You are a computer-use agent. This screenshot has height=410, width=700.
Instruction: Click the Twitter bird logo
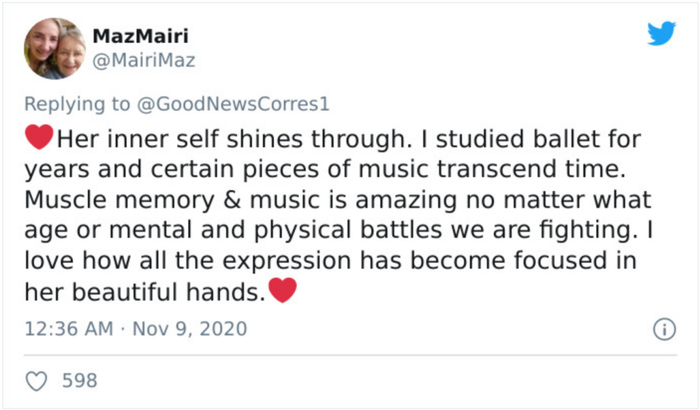point(661,34)
